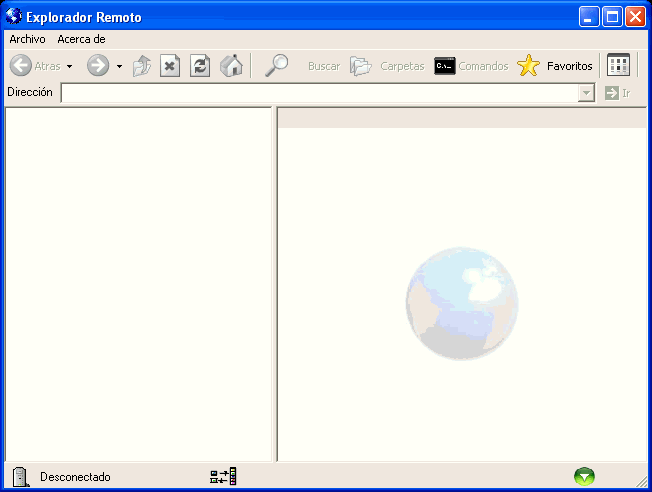Image resolution: width=652 pixels, height=492 pixels.
Task: Click the views grid icon
Action: [619, 66]
